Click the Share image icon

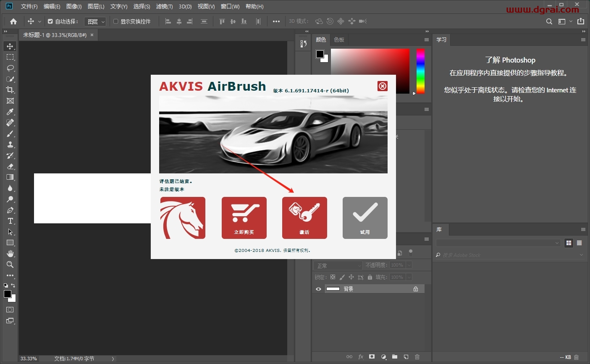pyautogui.click(x=581, y=21)
